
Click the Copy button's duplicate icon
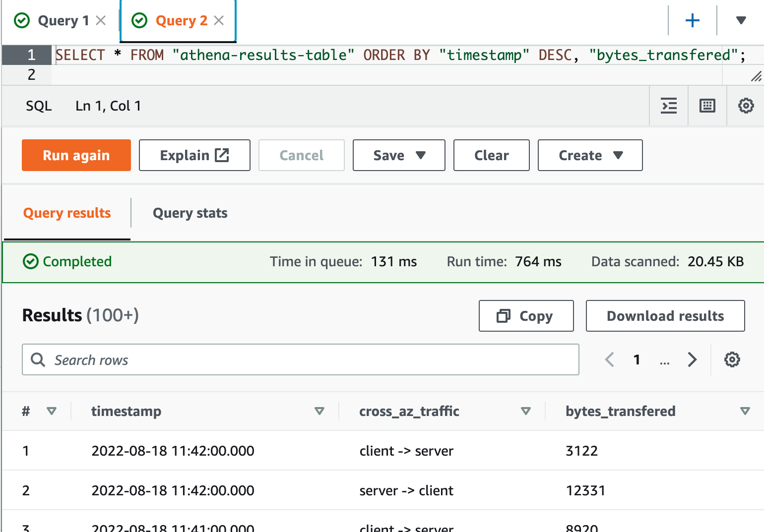[x=504, y=316]
